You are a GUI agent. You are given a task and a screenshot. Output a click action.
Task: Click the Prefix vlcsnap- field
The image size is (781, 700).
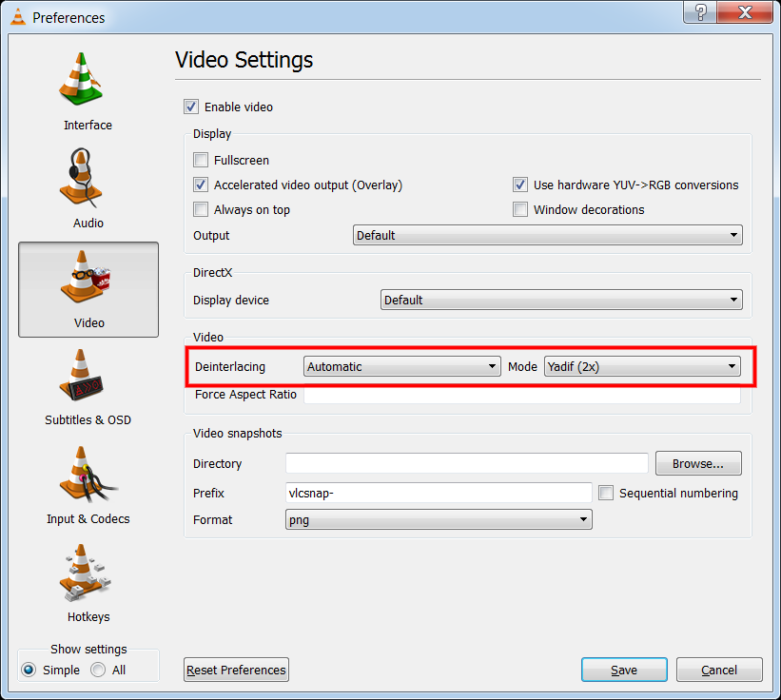439,493
